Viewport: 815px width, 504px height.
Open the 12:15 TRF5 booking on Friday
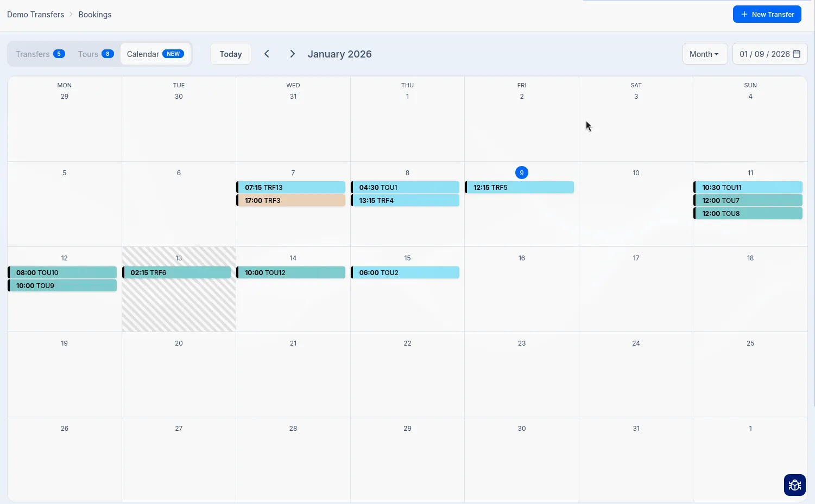tap(519, 187)
